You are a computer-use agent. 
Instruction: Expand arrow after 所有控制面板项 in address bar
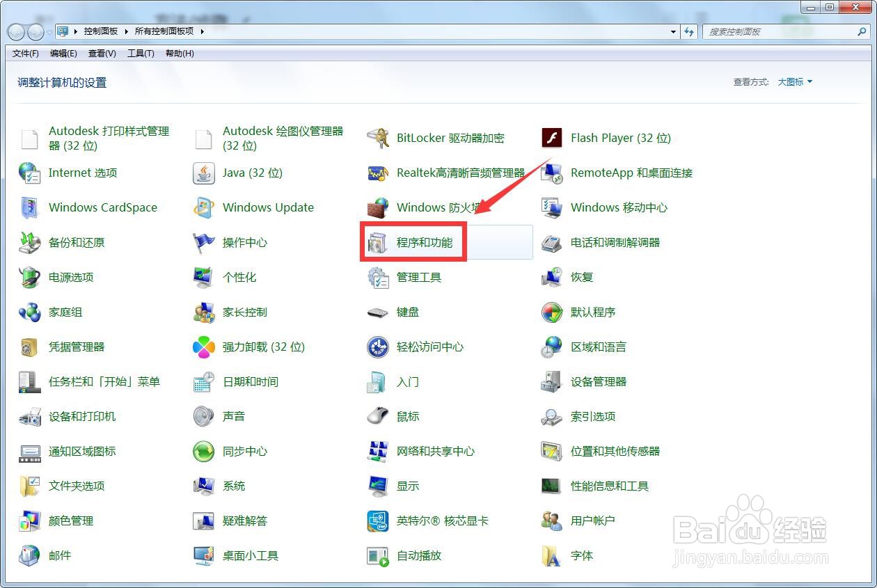[202, 31]
